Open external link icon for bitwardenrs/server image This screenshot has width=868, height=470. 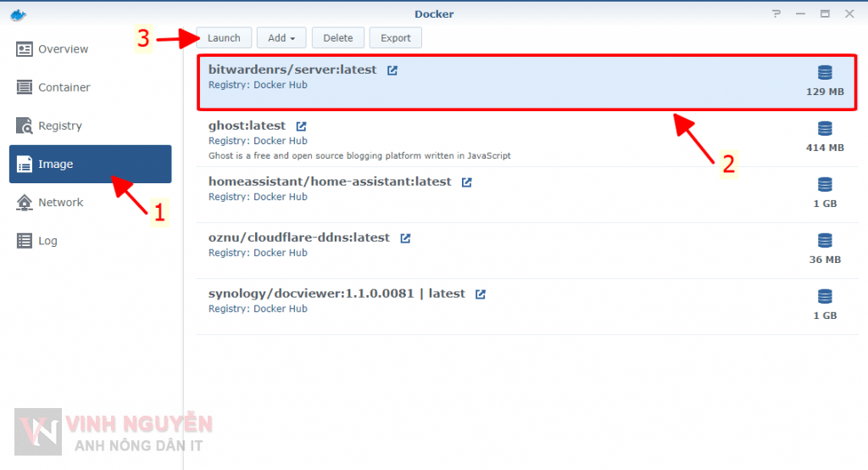(392, 70)
